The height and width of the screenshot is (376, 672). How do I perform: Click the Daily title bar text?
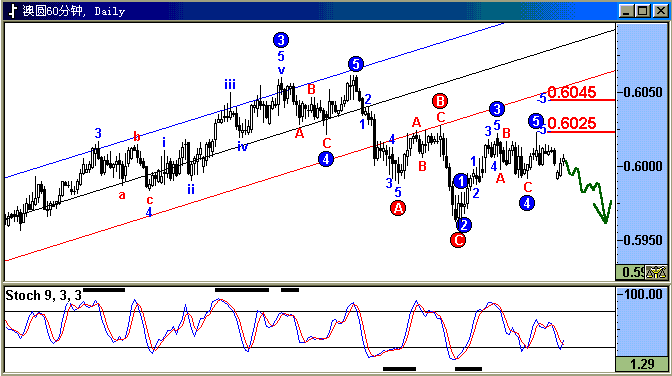coord(110,11)
